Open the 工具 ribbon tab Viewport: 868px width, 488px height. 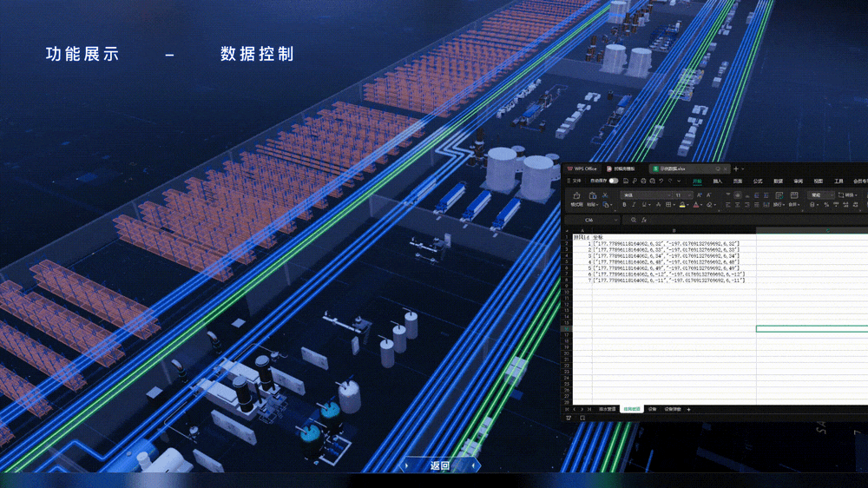pos(838,181)
